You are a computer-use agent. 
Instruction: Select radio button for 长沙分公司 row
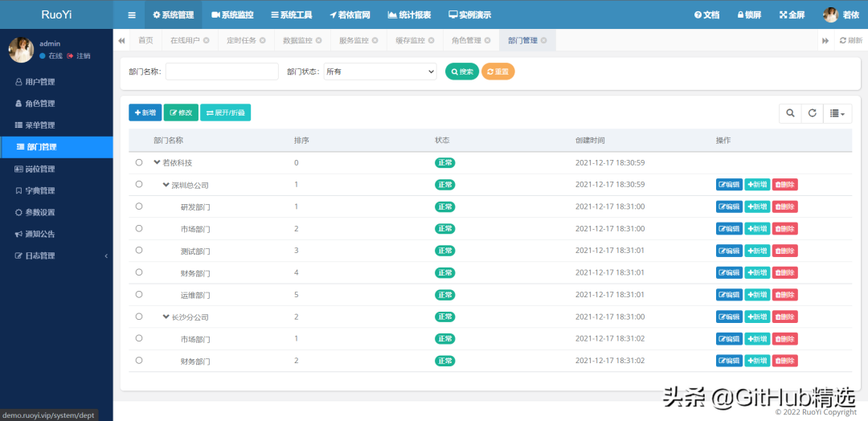(x=139, y=316)
